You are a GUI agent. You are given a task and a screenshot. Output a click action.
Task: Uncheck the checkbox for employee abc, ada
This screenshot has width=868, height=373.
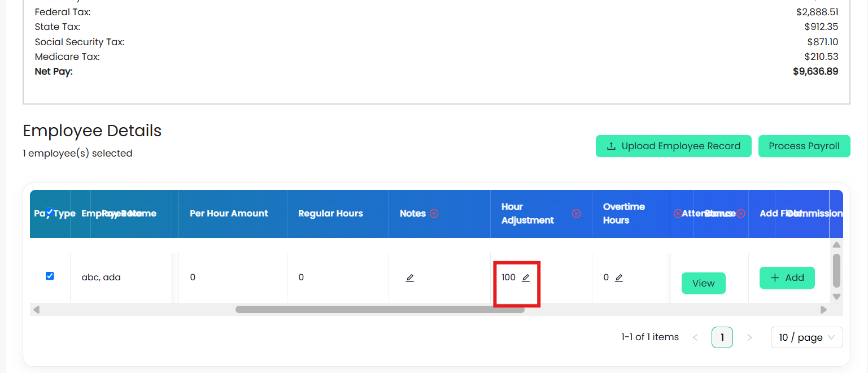pos(50,276)
